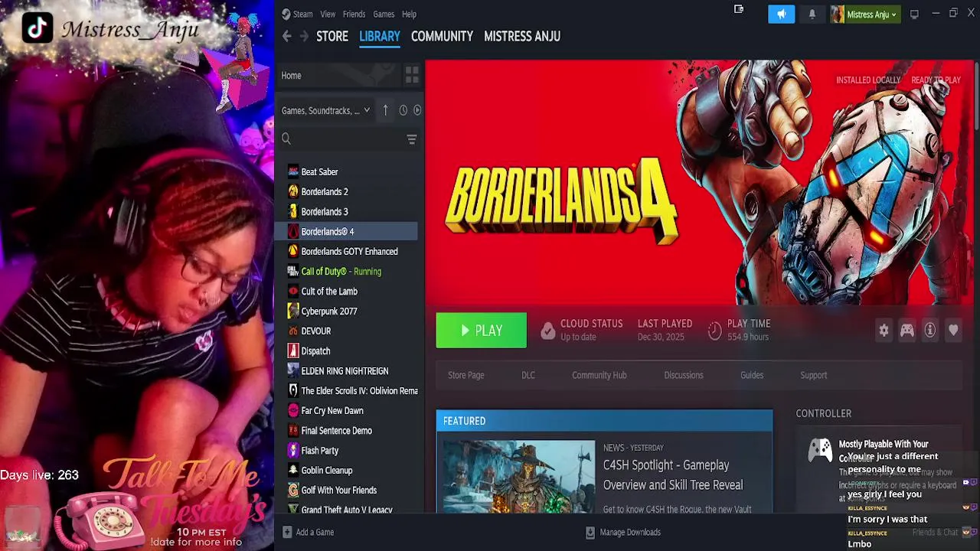Viewport: 980px width, 551px height.
Task: Click the play time clock icon
Action: tap(714, 331)
